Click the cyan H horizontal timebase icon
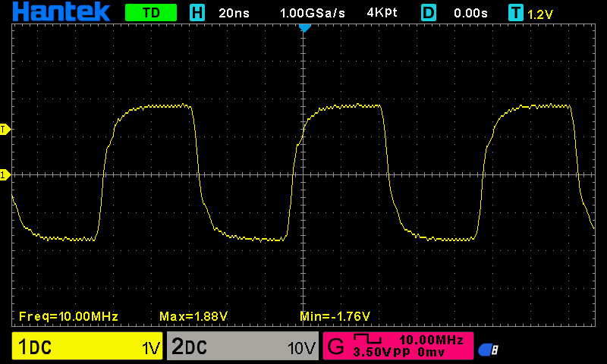The width and height of the screenshot is (607, 364). tap(197, 13)
